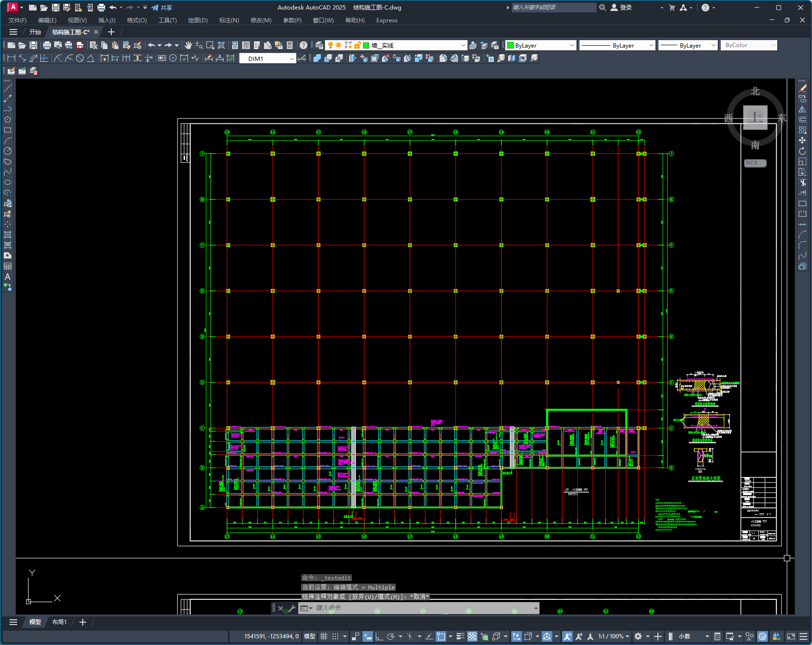Screen dimensions: 812x645
Task: Select the Hatch tool
Action: tap(8, 235)
